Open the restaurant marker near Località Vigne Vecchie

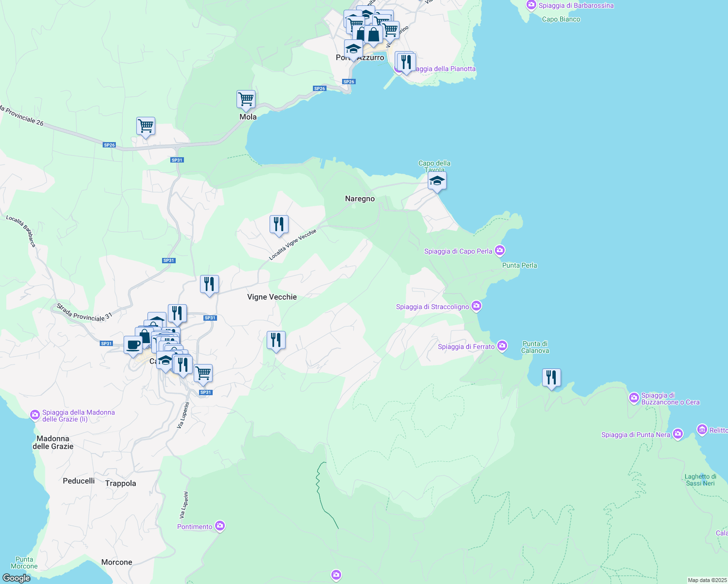279,224
